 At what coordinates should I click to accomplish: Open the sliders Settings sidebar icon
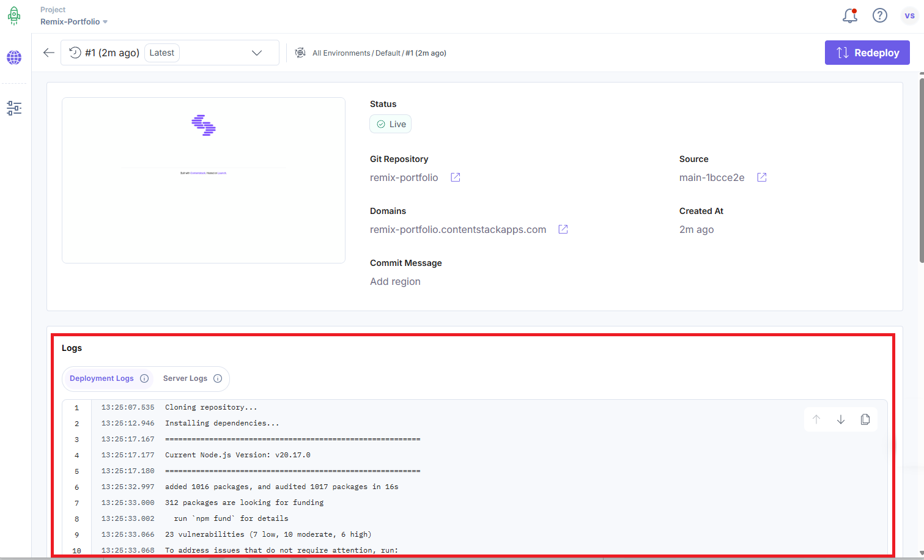14,108
